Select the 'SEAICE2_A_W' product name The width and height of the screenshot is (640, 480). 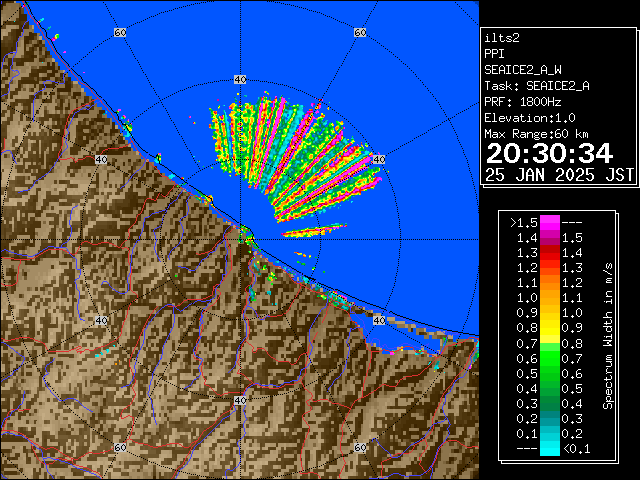[x=523, y=70]
